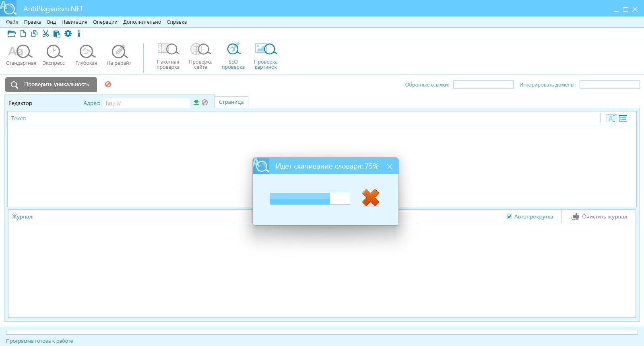Image resolution: width=644 pixels, height=346 pixels.
Task: Uncheck the Автопрокрутка checkbox
Action: (x=510, y=216)
